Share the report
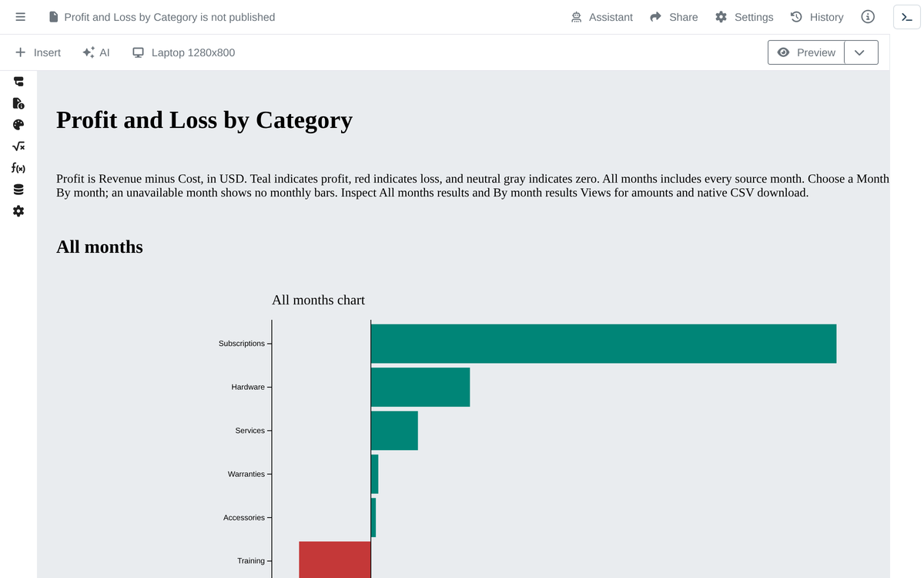The width and height of the screenshot is (924, 578). click(674, 17)
